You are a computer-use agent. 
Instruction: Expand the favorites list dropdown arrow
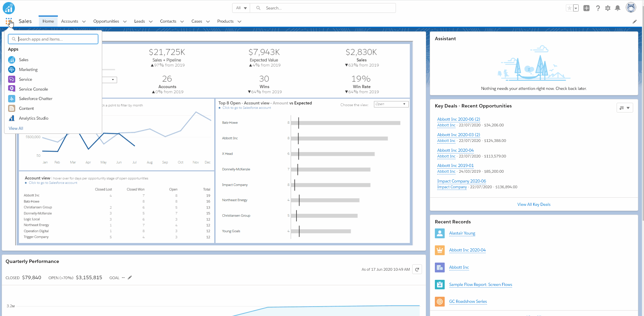(576, 8)
